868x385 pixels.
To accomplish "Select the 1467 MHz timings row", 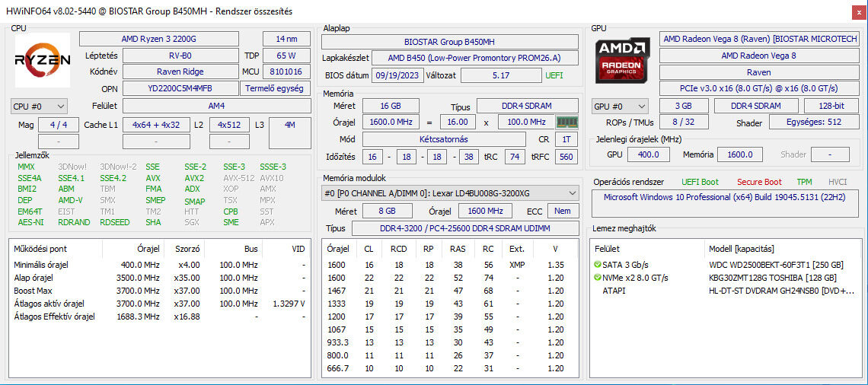I will [x=449, y=291].
